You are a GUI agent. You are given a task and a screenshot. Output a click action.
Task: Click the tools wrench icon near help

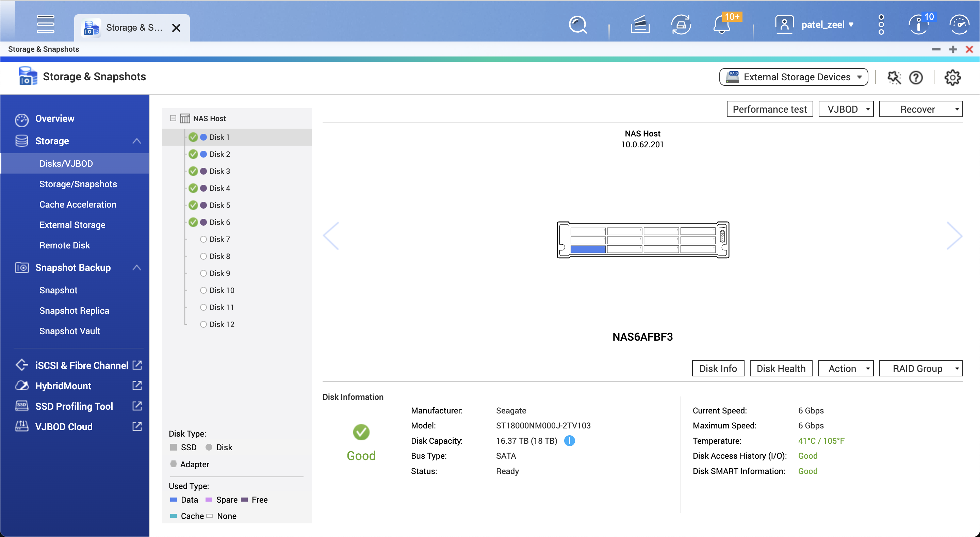[x=894, y=77]
